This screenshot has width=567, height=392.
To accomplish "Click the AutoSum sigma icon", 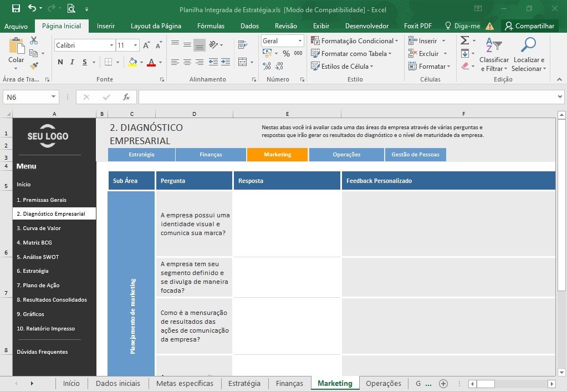I will pyautogui.click(x=464, y=40).
